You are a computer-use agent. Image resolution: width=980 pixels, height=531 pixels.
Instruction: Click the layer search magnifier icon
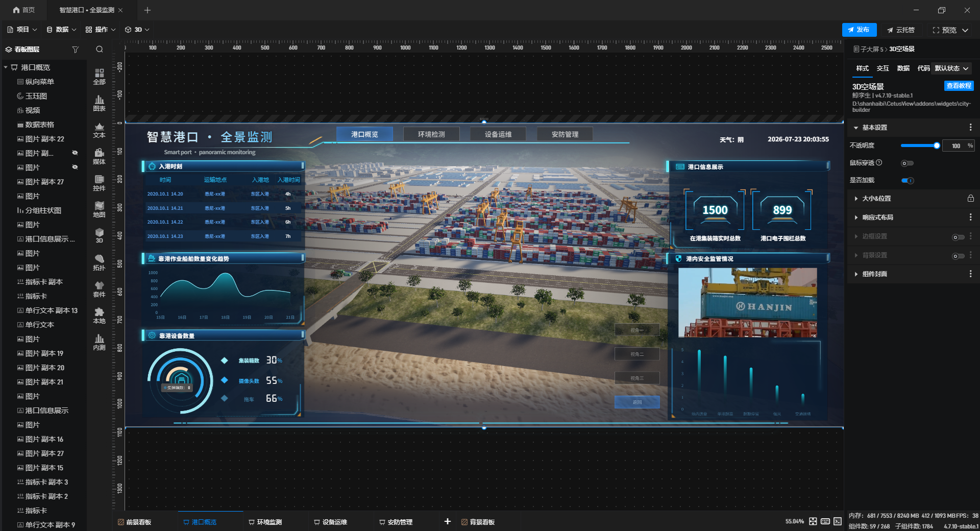coord(100,50)
